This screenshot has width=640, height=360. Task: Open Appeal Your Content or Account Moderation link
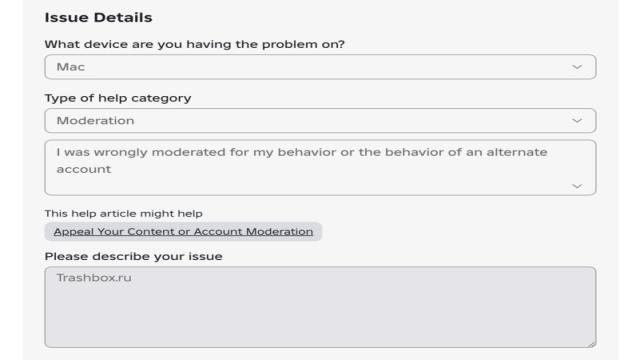[183, 231]
